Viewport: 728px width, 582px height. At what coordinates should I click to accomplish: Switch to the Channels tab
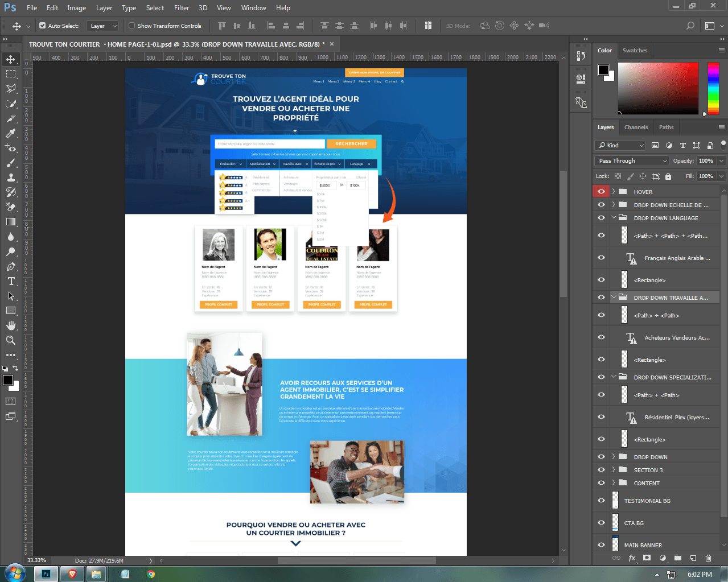[x=636, y=127]
